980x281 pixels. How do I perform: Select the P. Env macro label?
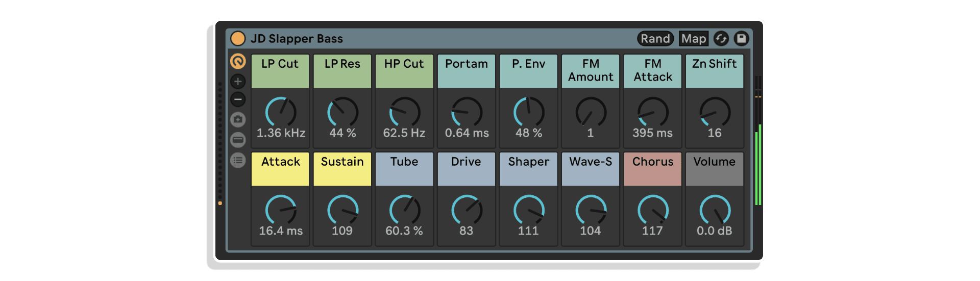[x=529, y=71]
